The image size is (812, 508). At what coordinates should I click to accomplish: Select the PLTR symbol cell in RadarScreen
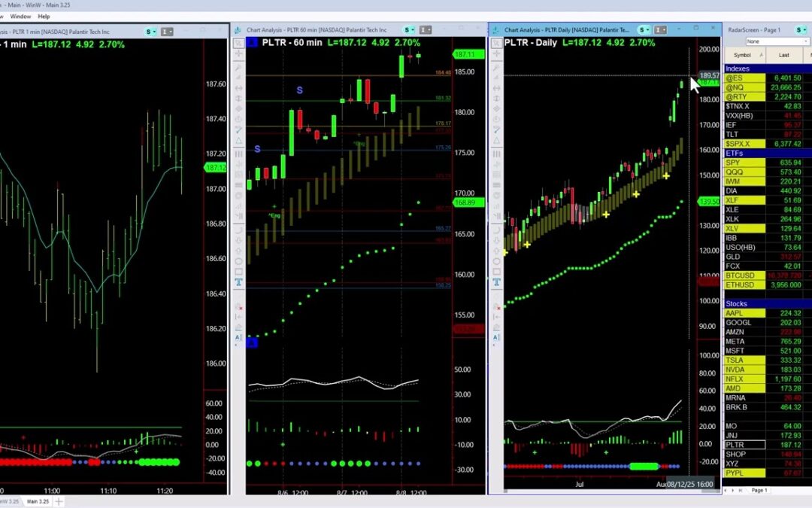tap(744, 445)
